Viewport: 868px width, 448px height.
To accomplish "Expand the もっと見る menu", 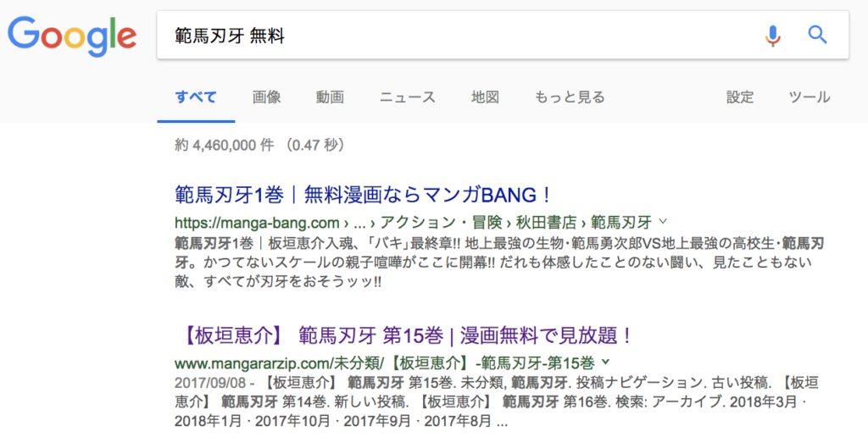I will [x=570, y=97].
